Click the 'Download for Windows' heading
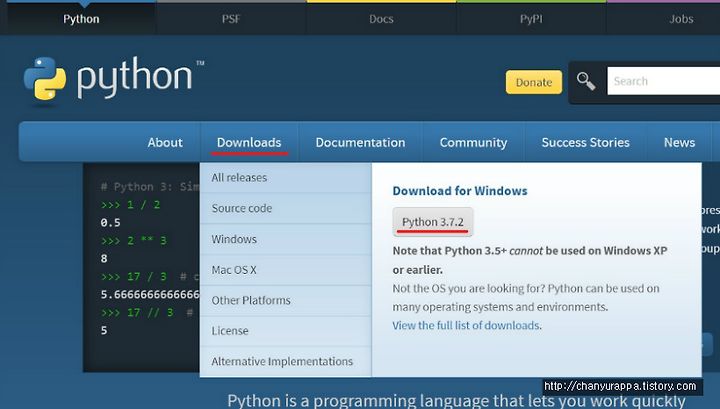The image size is (720, 409). tap(460, 191)
